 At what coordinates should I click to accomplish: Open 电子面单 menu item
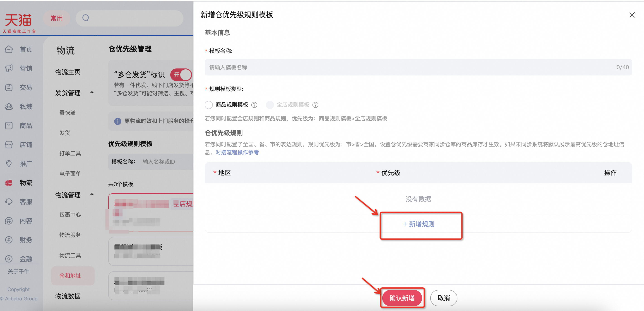click(70, 174)
